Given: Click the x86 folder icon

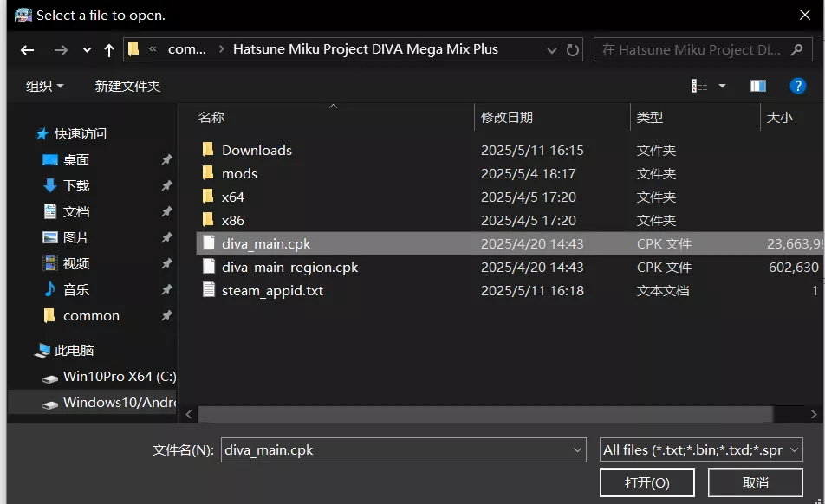Looking at the screenshot, I should point(208,220).
